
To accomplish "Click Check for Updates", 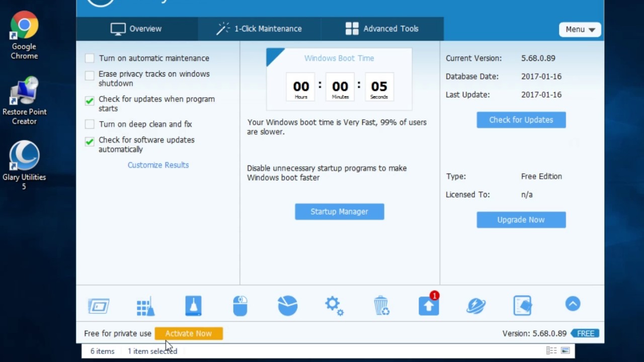I will (521, 120).
